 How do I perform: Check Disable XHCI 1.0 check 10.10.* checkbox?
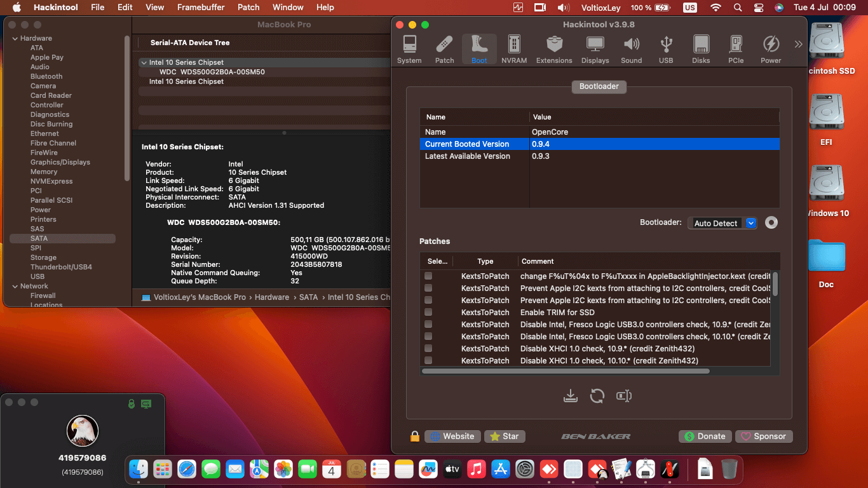pyautogui.click(x=428, y=360)
